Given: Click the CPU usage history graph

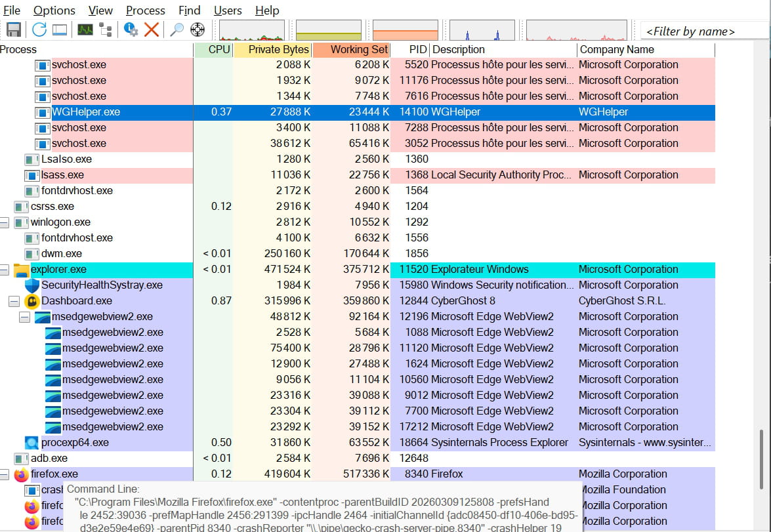Looking at the screenshot, I should 251,30.
